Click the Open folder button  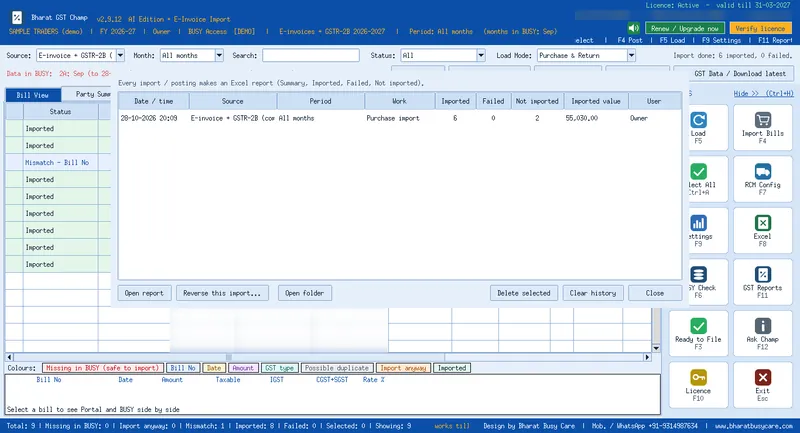coord(305,293)
